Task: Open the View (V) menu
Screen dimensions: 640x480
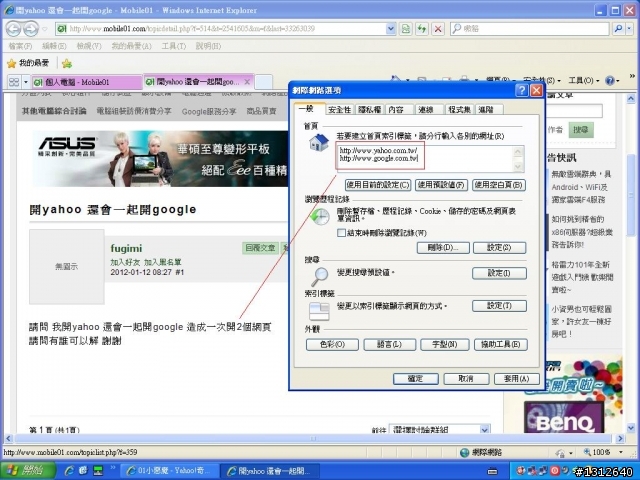Action: (x=89, y=46)
